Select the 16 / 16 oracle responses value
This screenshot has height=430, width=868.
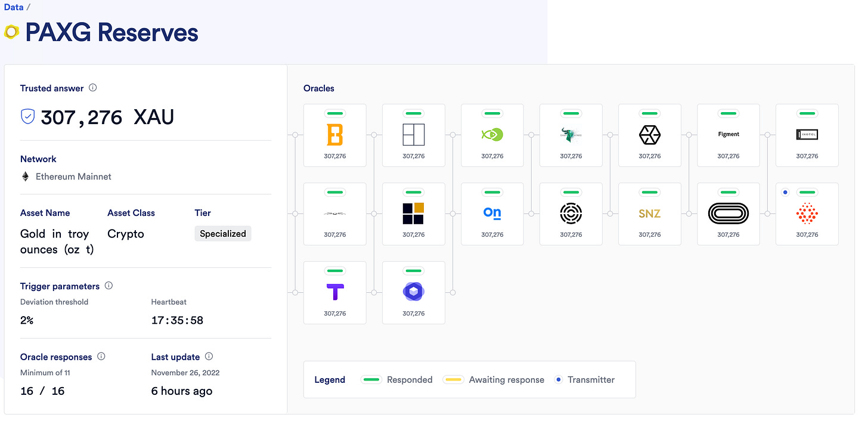pos(42,391)
